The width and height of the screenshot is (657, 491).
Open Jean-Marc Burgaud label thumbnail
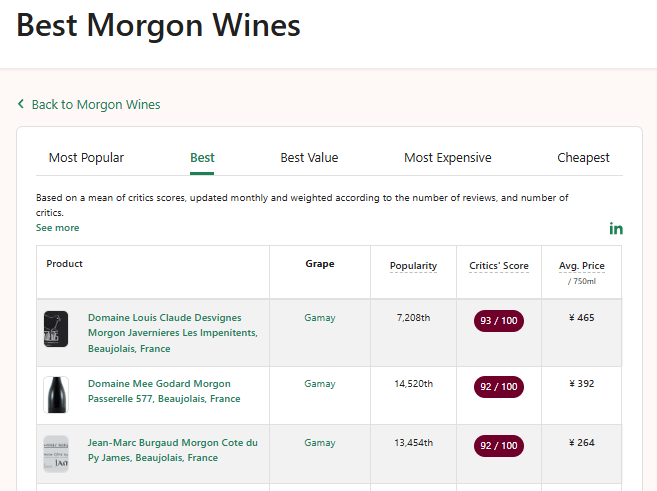coord(56,454)
